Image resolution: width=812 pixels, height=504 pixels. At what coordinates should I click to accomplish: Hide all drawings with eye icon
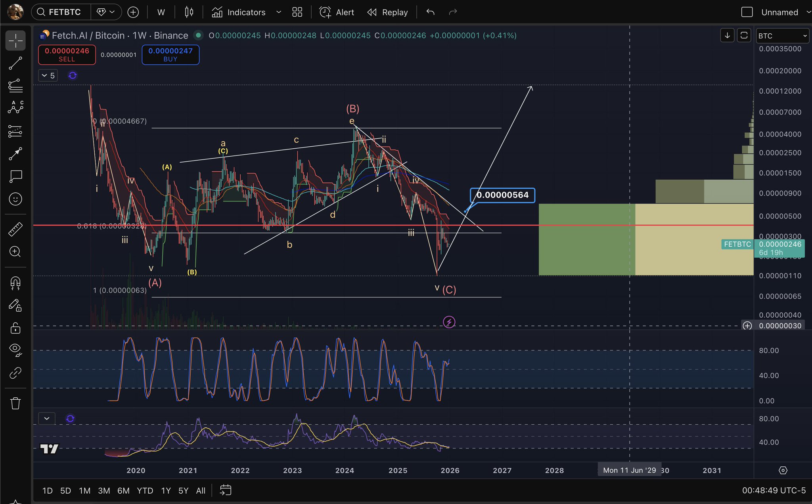click(x=15, y=349)
